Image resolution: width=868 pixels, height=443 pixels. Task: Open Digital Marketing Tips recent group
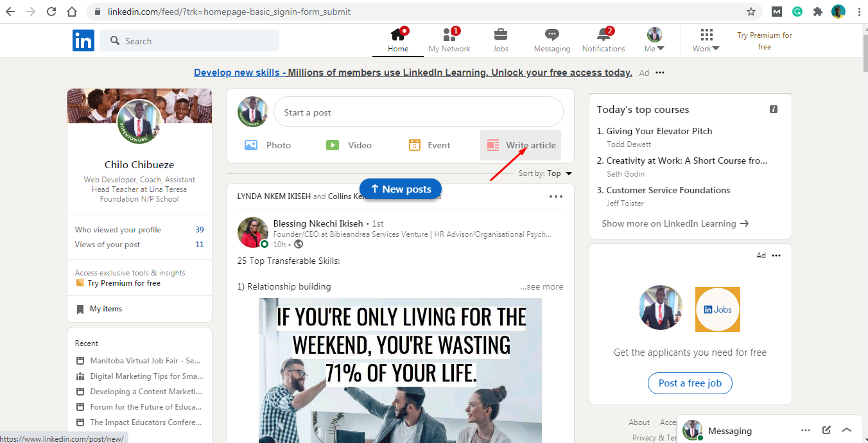139,376
